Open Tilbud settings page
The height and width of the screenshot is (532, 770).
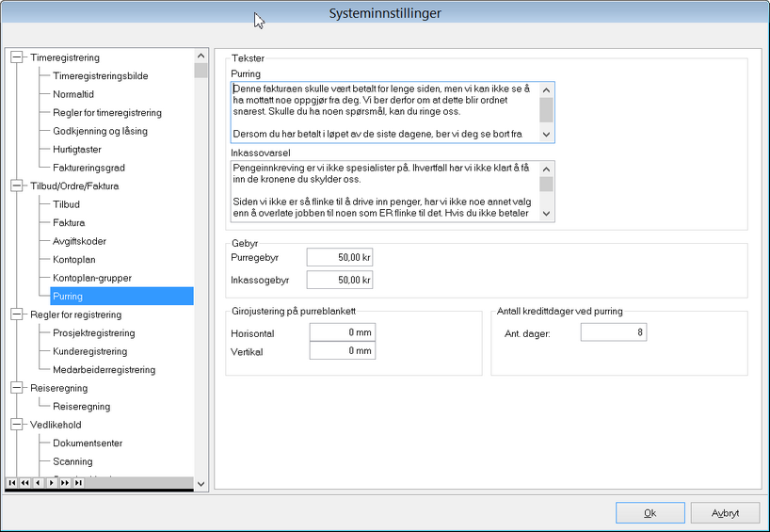point(66,204)
